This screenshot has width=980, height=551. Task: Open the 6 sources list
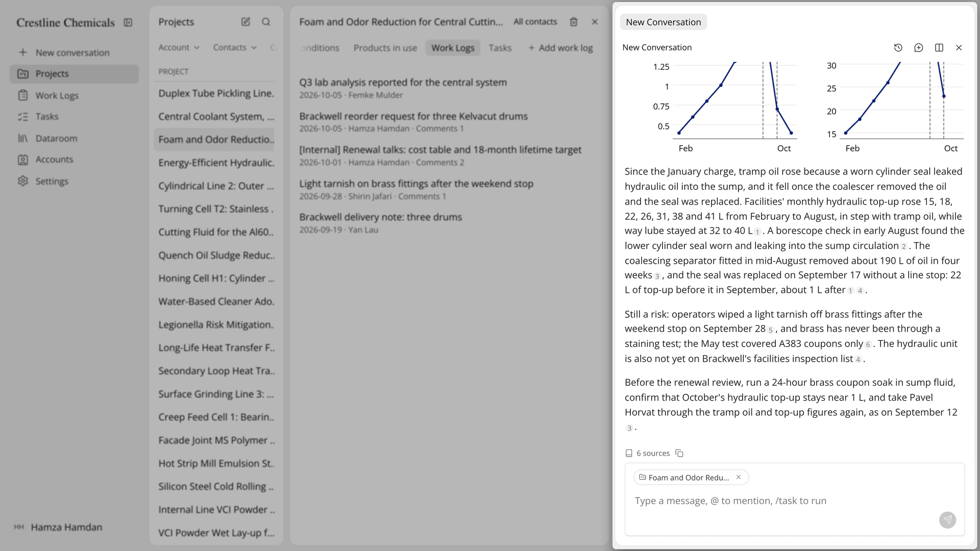point(648,453)
